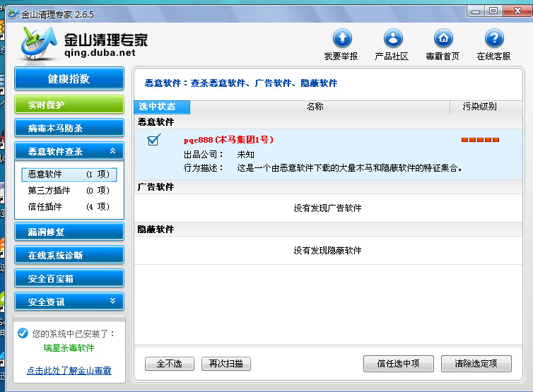Click the 信任选中项 button
The width and height of the screenshot is (533, 392).
(x=399, y=364)
